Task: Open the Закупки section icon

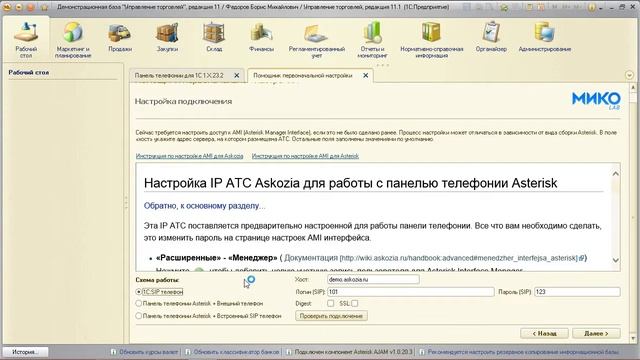Action: (x=167, y=38)
